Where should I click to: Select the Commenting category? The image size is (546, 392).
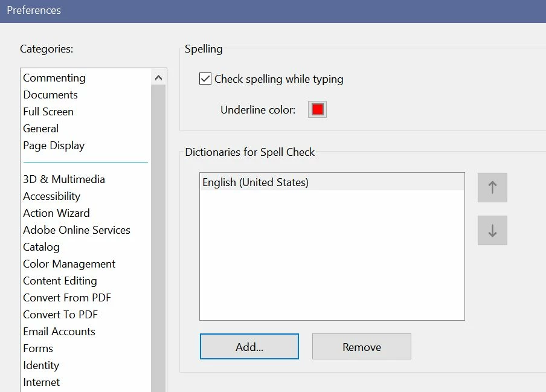[x=54, y=78]
